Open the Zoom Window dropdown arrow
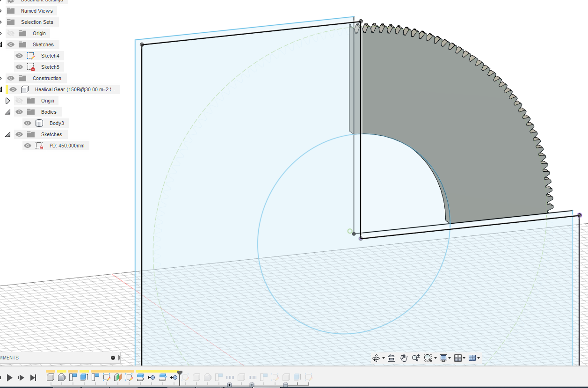 tap(435, 359)
